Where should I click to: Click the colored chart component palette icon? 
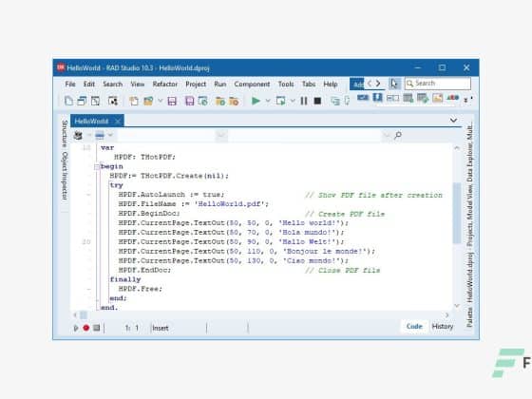click(x=453, y=98)
